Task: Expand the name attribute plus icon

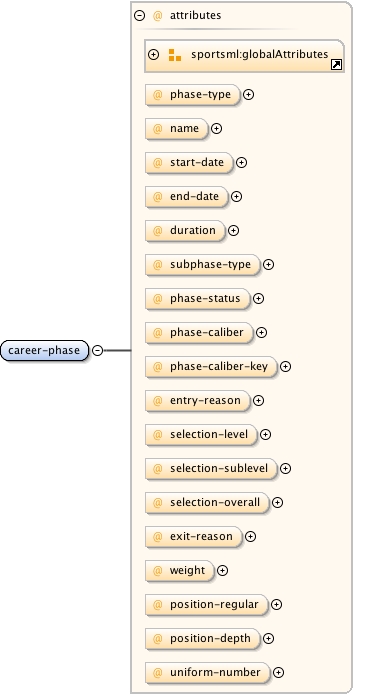Action: (x=216, y=129)
